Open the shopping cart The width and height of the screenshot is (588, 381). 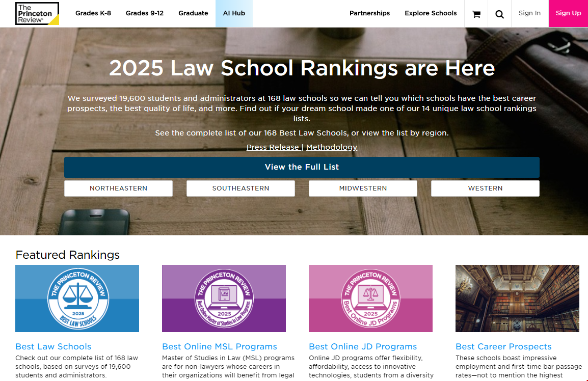coord(476,14)
